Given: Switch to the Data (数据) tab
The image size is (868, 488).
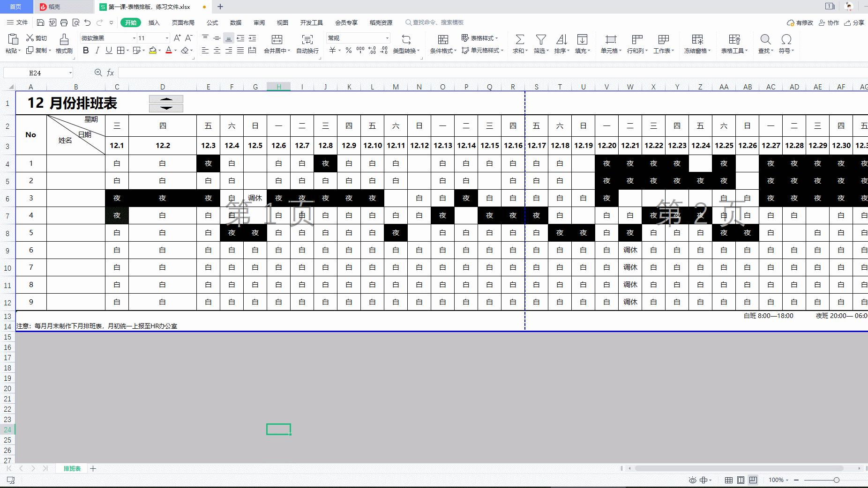Looking at the screenshot, I should (236, 22).
